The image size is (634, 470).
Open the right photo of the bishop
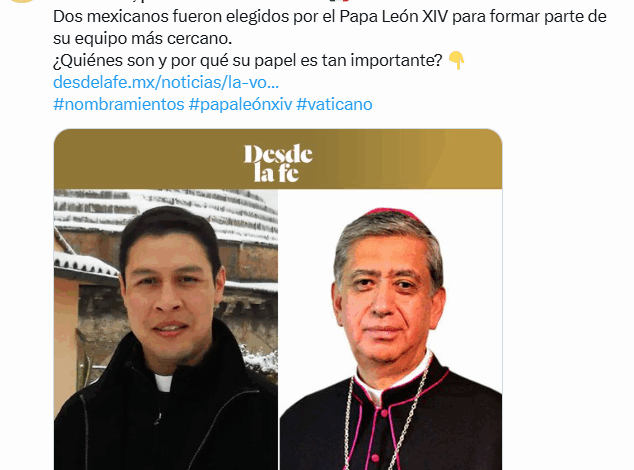391,330
